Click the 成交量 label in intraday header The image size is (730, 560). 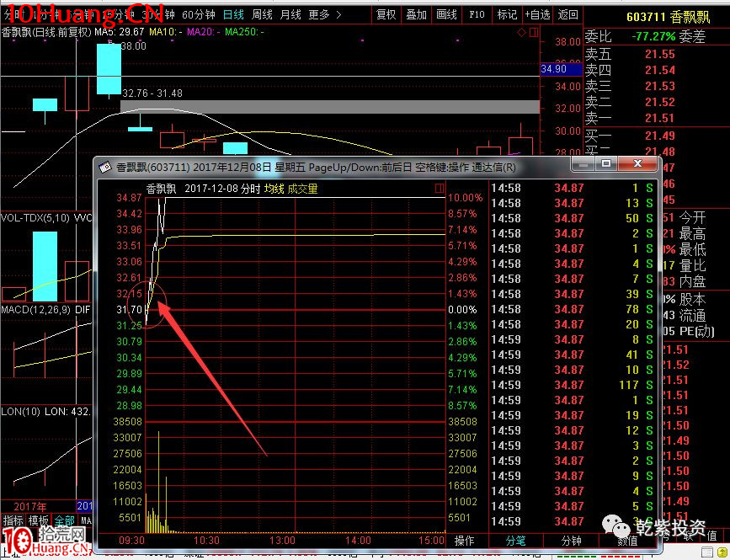coord(302,189)
